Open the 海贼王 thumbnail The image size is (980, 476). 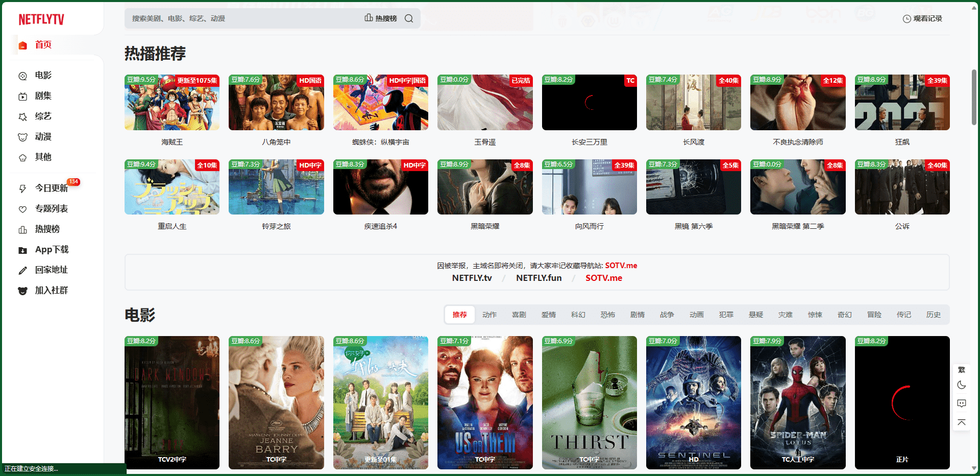pos(172,103)
